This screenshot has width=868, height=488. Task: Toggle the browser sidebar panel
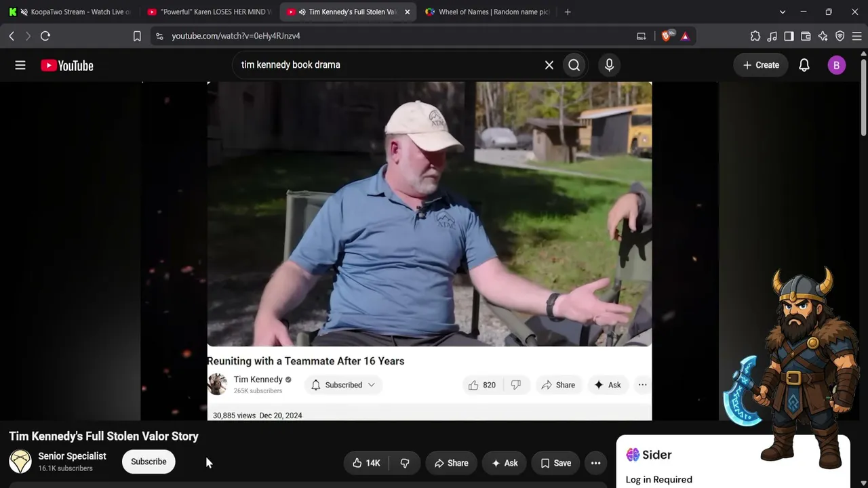point(789,36)
